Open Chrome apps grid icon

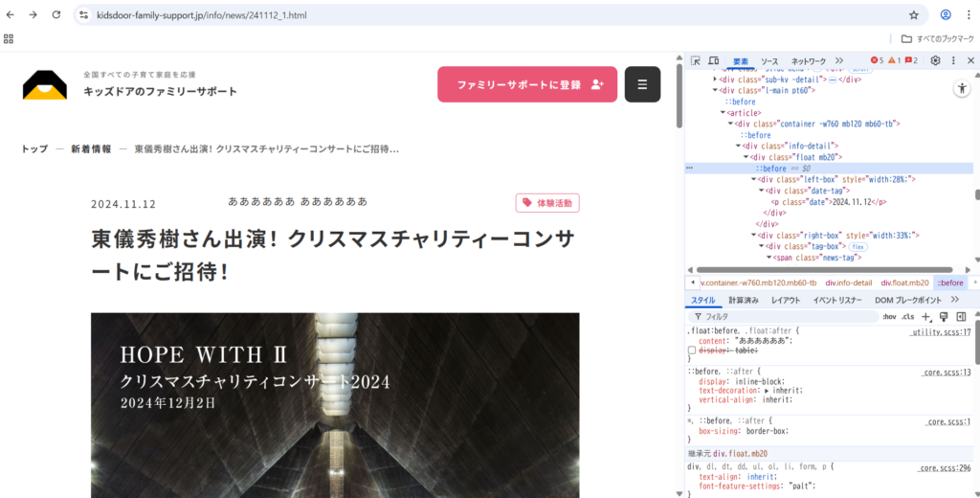[9, 38]
